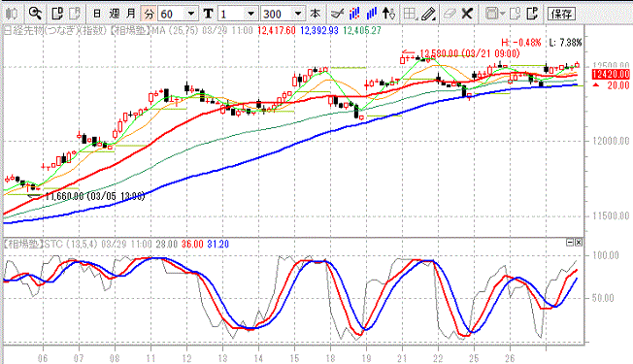Switch to monthly 月 timeframe
The height and width of the screenshot is (364, 633).
(131, 15)
